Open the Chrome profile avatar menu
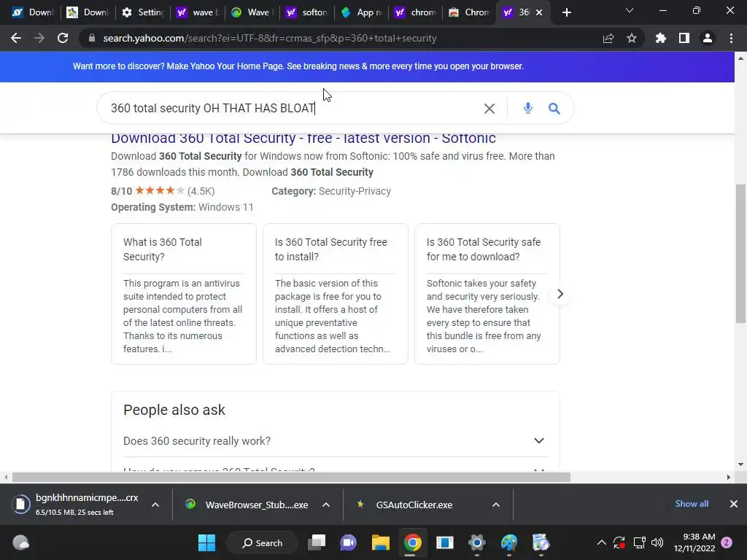 708,38
